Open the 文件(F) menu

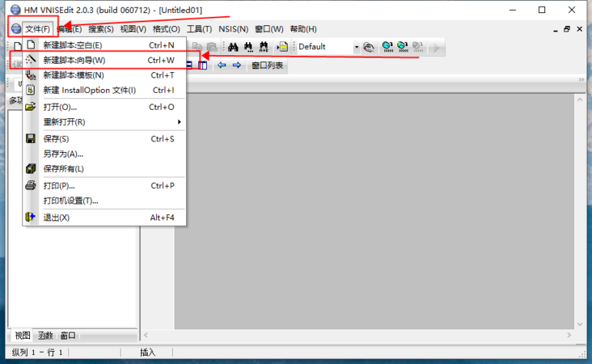[37, 29]
